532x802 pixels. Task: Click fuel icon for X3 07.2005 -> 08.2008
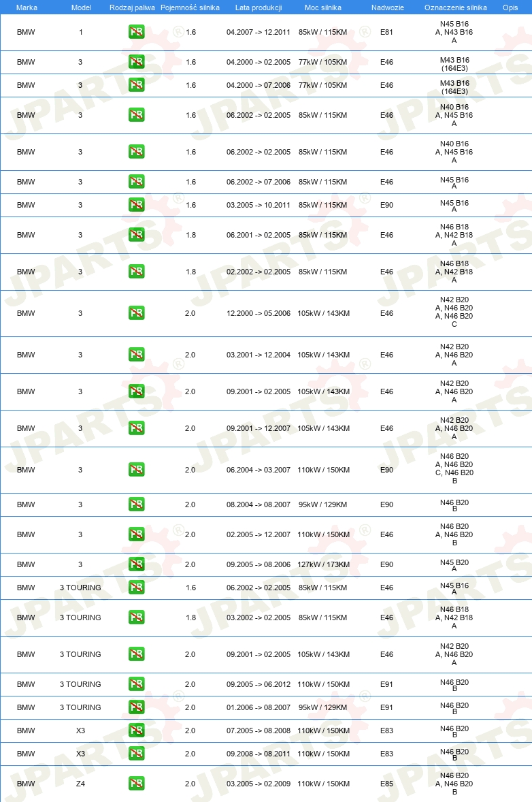[137, 731]
